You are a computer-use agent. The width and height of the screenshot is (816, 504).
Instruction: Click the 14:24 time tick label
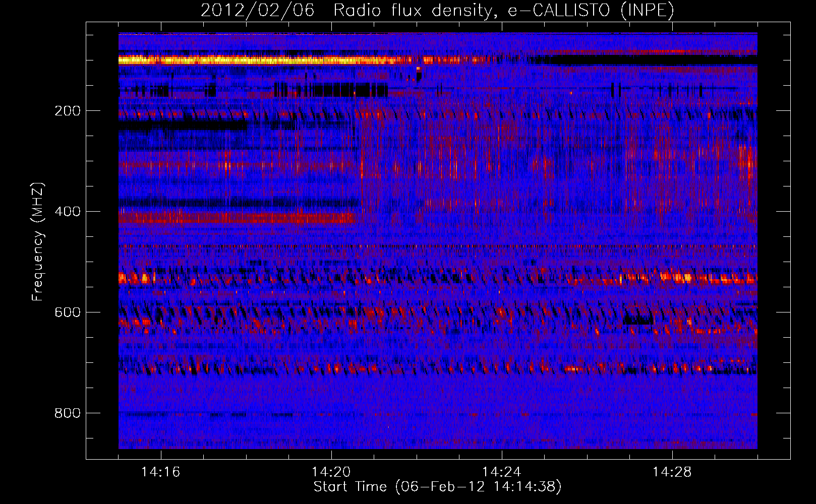(501, 472)
